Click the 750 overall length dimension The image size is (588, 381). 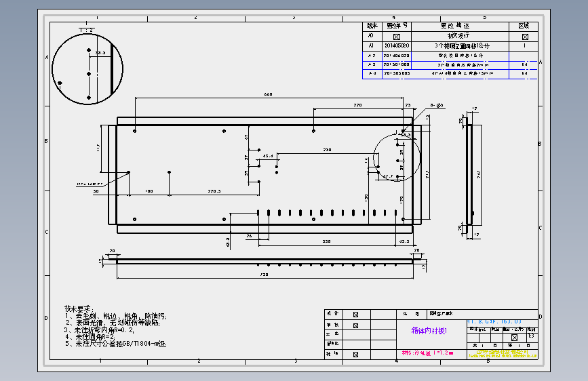(264, 275)
